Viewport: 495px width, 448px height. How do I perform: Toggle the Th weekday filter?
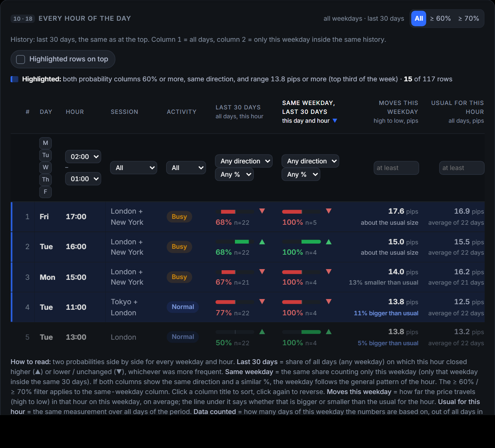click(x=46, y=180)
